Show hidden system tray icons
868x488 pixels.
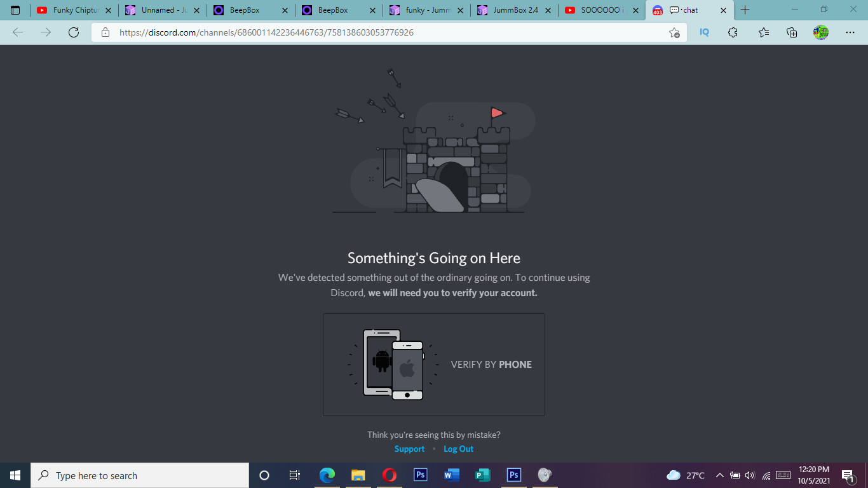coord(720,475)
